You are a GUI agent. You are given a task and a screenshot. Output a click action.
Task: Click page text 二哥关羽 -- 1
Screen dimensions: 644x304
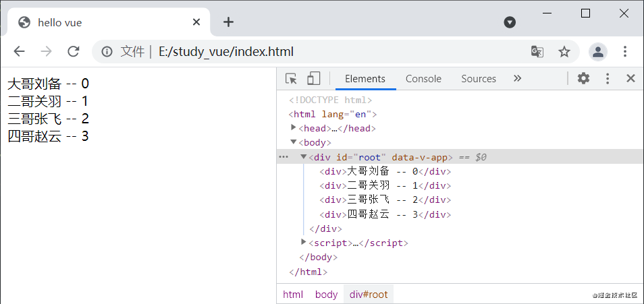(x=49, y=101)
